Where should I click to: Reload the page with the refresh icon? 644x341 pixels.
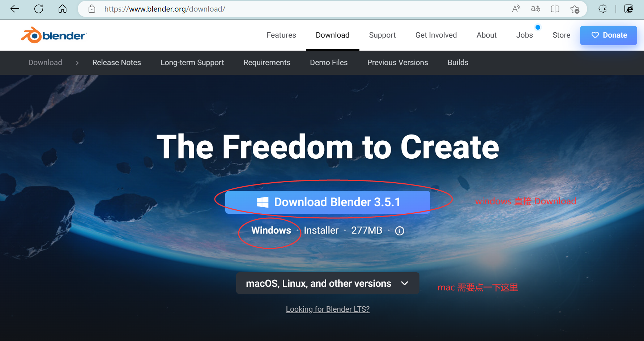click(39, 9)
